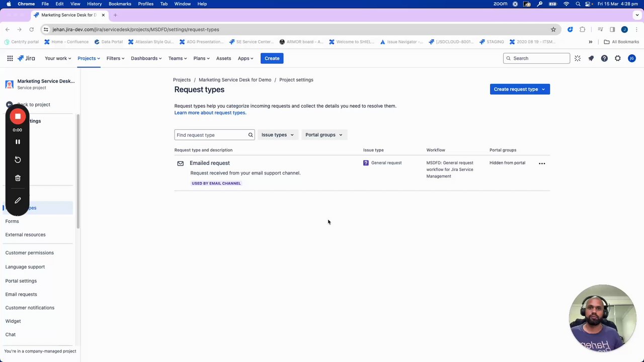Toggle the Chrome side panel

[612, 30]
